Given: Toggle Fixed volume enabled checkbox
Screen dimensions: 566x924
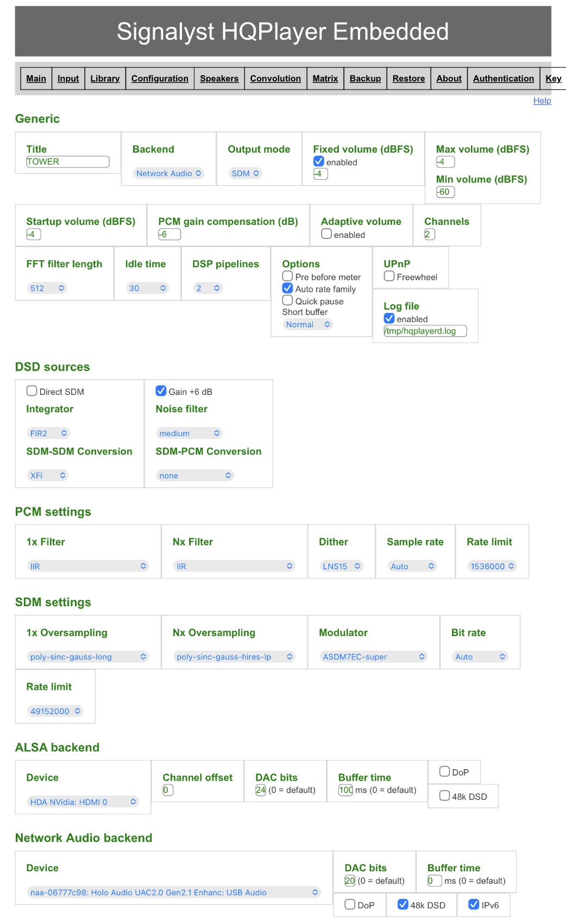Looking at the screenshot, I should 319,161.
